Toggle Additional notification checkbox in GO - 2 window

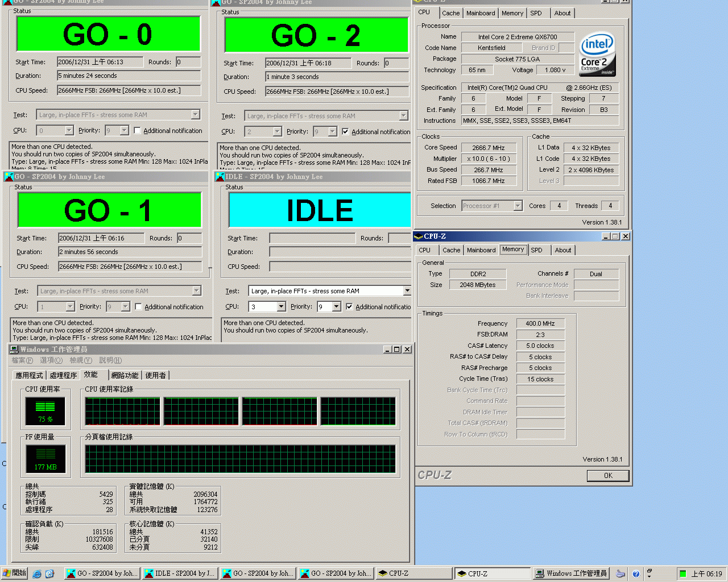tap(345, 131)
